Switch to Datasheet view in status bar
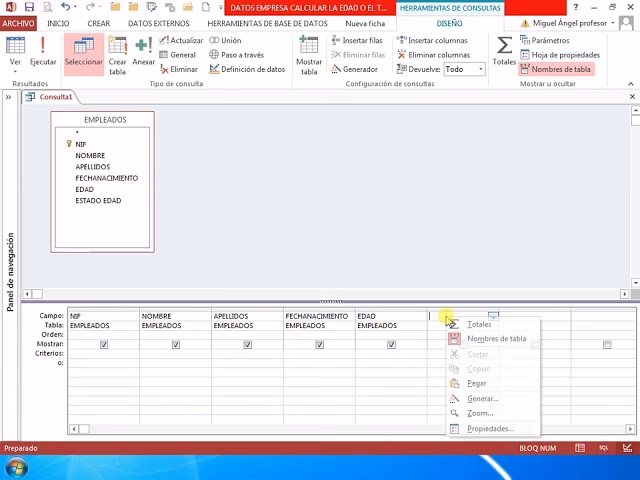This screenshot has height=480, width=640. click(580, 448)
